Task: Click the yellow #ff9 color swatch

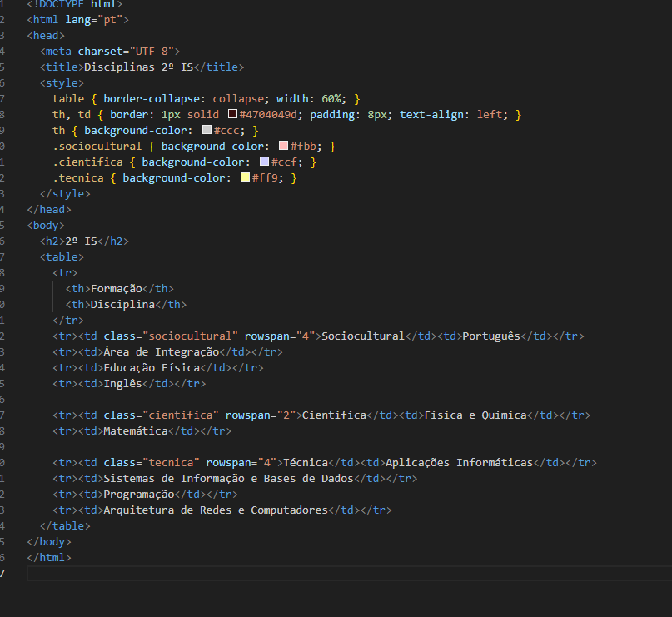Action: [x=246, y=178]
